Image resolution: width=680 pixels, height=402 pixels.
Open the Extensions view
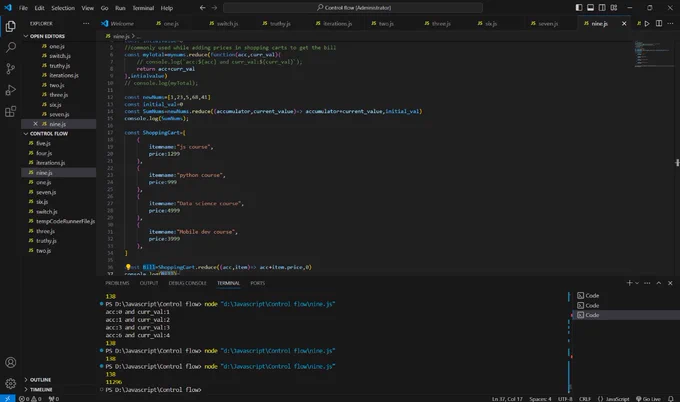(x=10, y=111)
